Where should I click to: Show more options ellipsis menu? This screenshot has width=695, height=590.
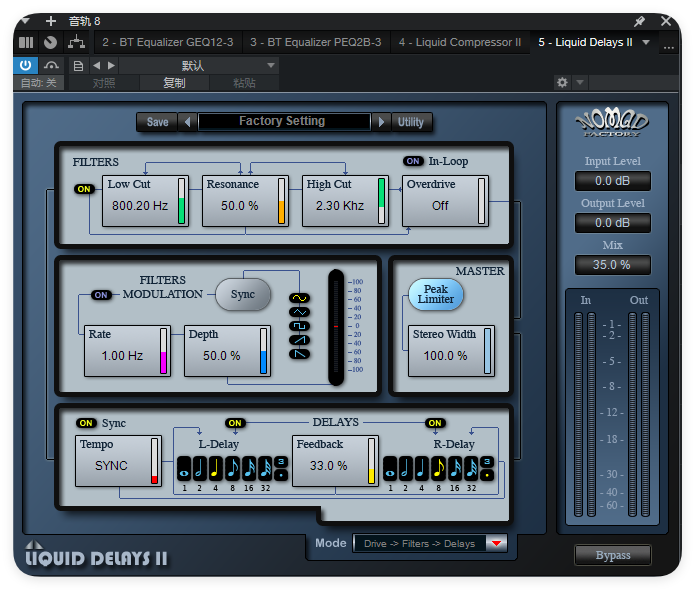click(x=669, y=47)
